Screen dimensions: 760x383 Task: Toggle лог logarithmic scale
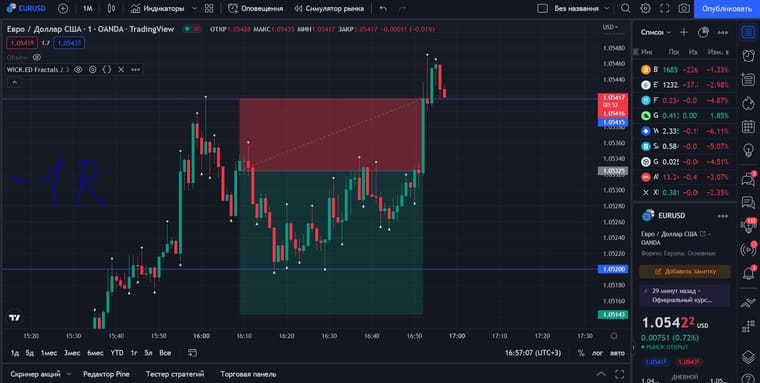(598, 353)
